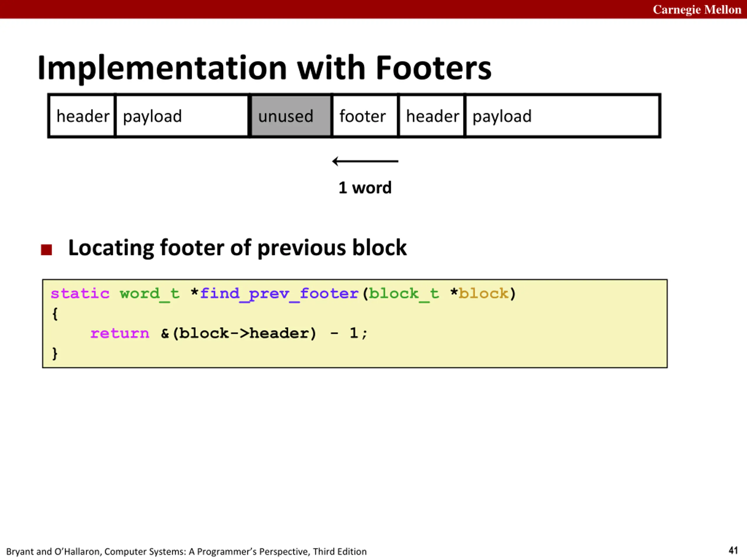
Task: Click the '1 word' label
Action: (x=365, y=187)
